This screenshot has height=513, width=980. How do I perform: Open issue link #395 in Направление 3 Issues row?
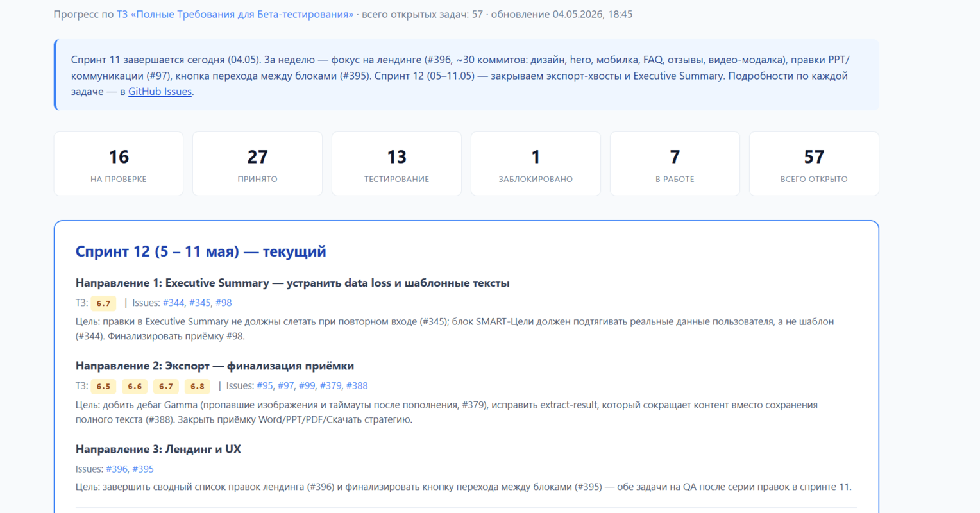pyautogui.click(x=143, y=469)
